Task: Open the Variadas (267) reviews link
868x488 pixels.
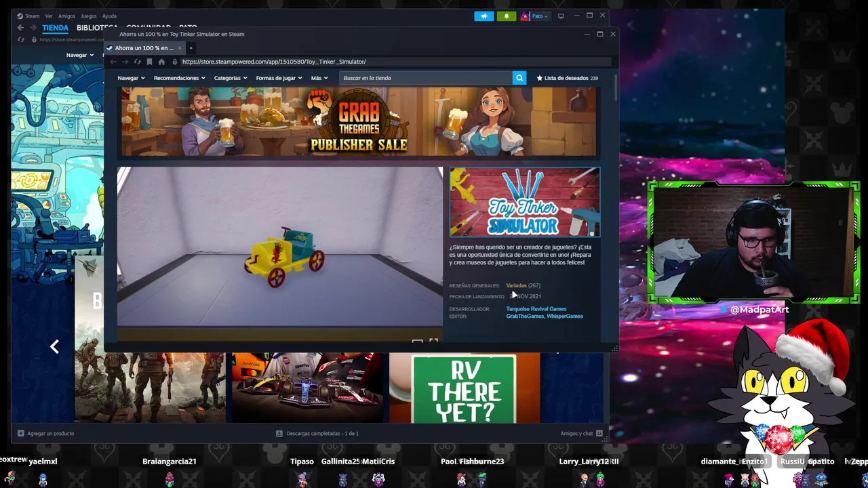Action: tap(523, 285)
